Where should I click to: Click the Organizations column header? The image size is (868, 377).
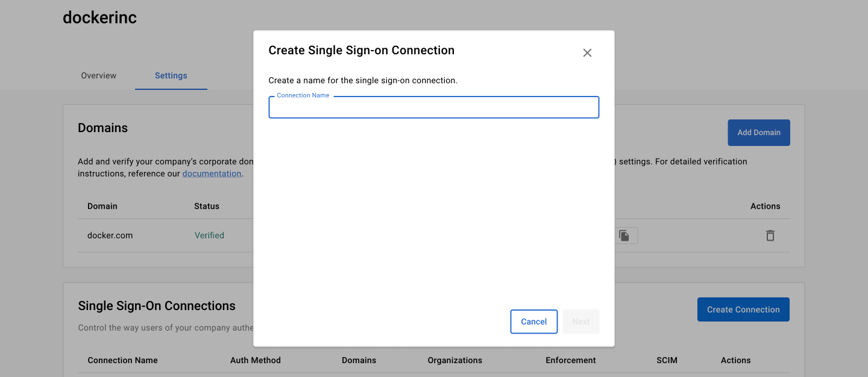454,360
